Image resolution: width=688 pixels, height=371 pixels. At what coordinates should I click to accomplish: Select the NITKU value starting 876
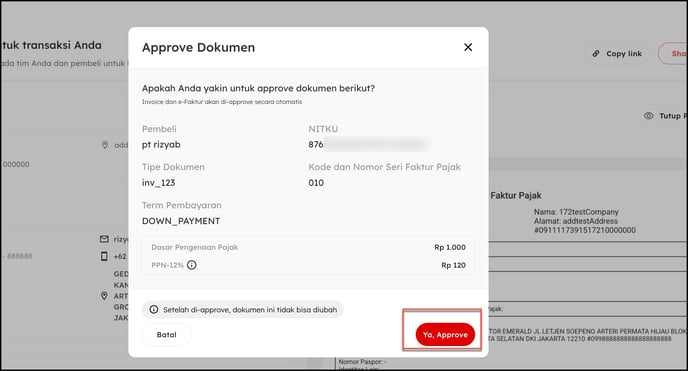[x=368, y=144]
